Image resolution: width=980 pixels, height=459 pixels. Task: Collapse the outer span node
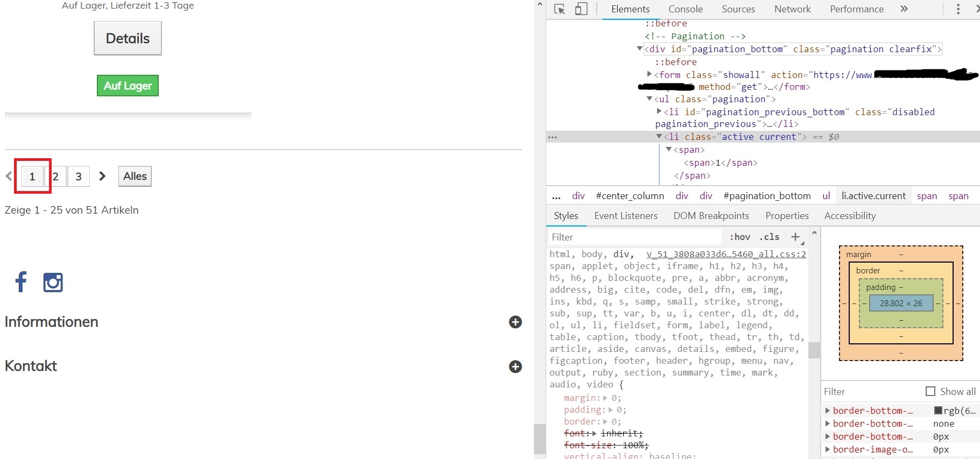tap(669, 149)
